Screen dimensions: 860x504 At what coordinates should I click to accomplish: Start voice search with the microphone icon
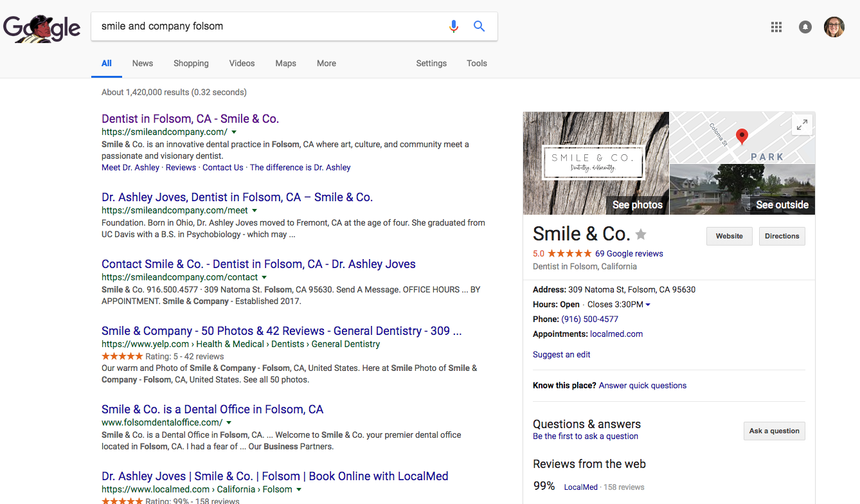coord(454,26)
